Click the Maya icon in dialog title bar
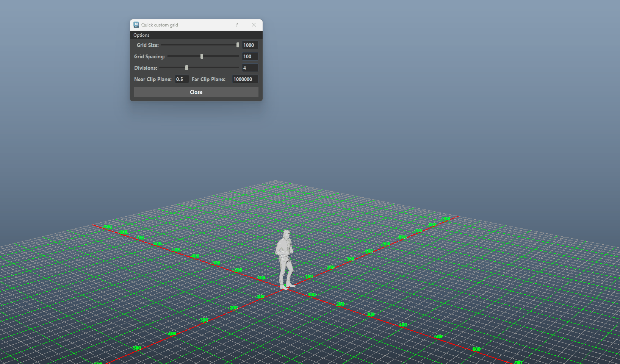 (x=136, y=25)
